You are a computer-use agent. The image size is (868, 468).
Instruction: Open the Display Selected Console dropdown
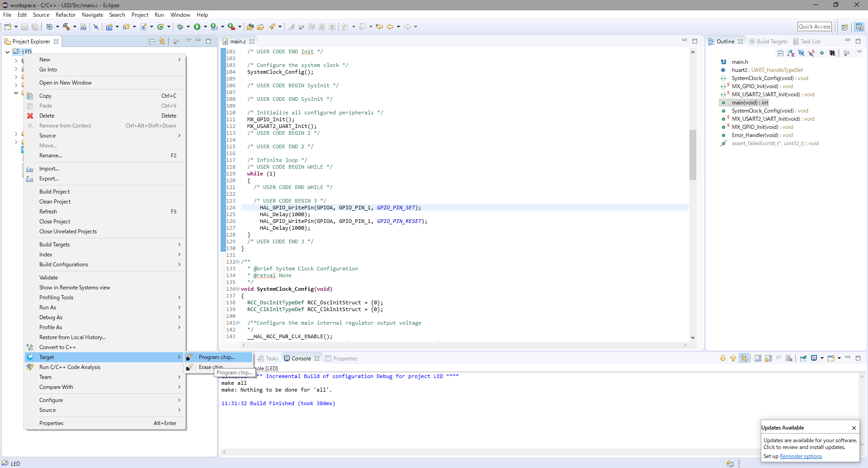(x=822, y=358)
